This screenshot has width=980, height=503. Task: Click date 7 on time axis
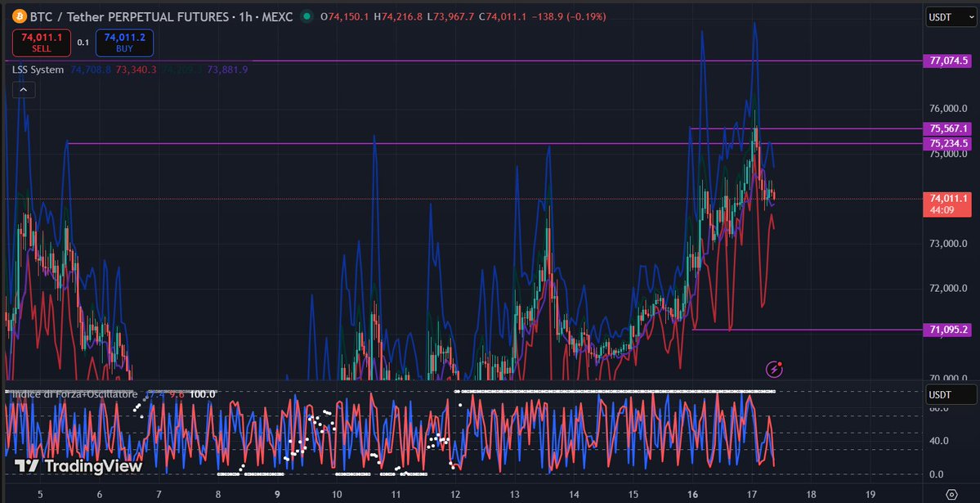point(159,494)
